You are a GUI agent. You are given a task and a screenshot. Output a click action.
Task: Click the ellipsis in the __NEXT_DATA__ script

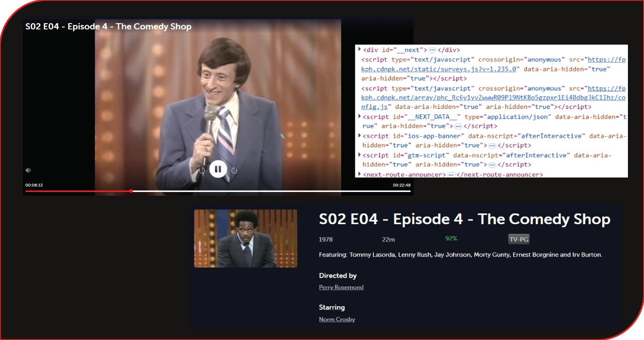point(458,126)
